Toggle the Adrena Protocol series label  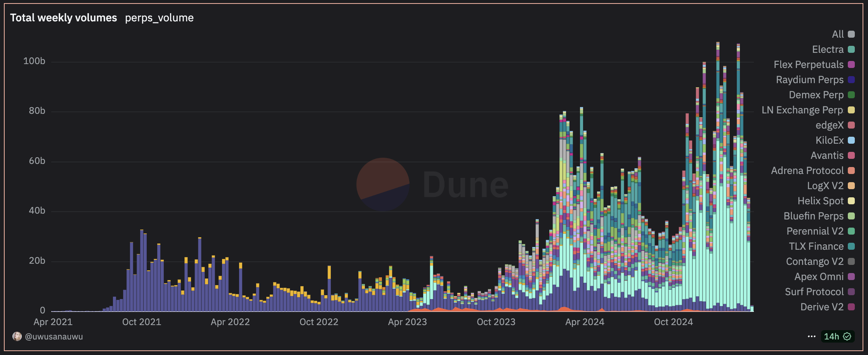(x=807, y=171)
